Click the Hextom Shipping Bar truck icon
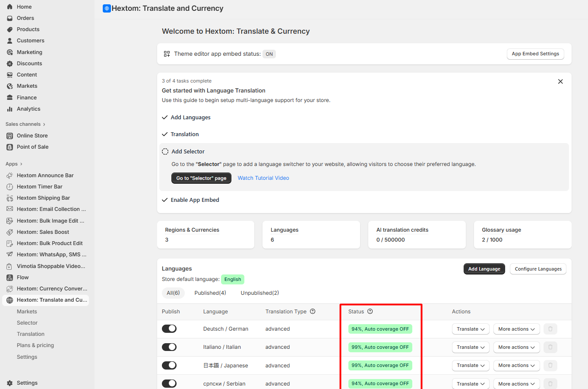Image resolution: width=588 pixels, height=389 pixels. pos(9,198)
